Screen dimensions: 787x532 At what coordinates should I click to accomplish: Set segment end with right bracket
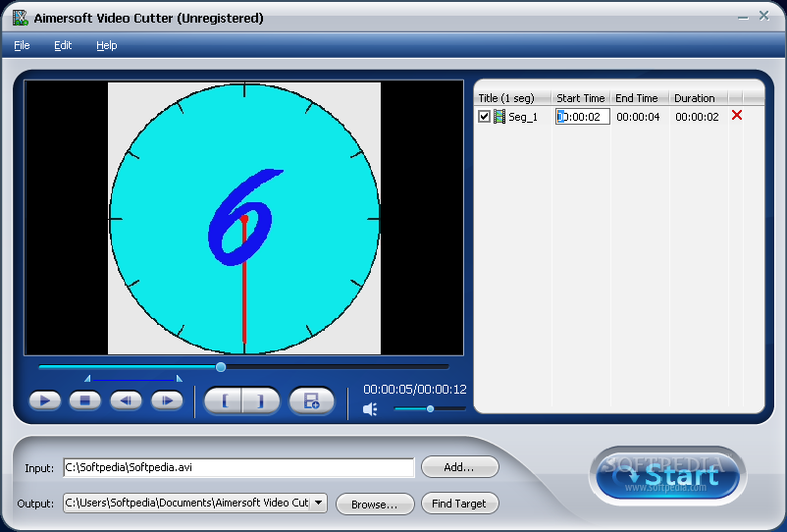tap(260, 400)
